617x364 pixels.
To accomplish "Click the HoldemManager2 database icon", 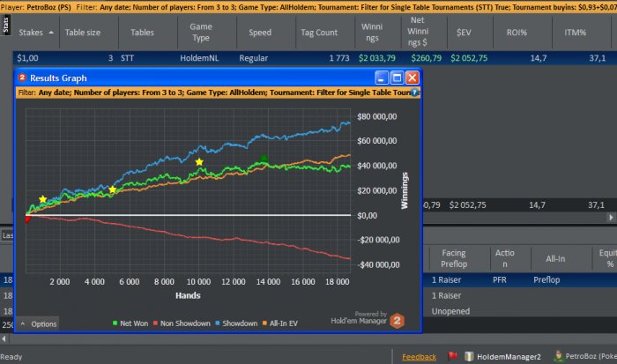I will [469, 356].
